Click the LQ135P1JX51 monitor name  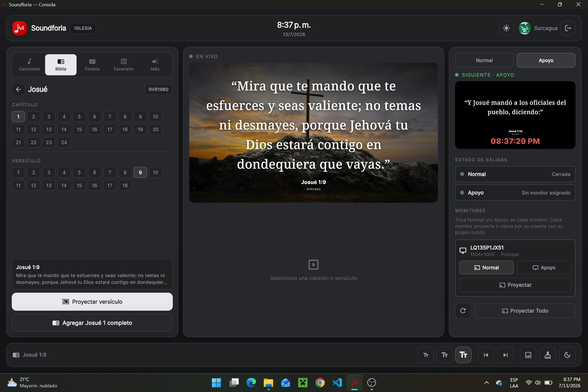[487, 248]
